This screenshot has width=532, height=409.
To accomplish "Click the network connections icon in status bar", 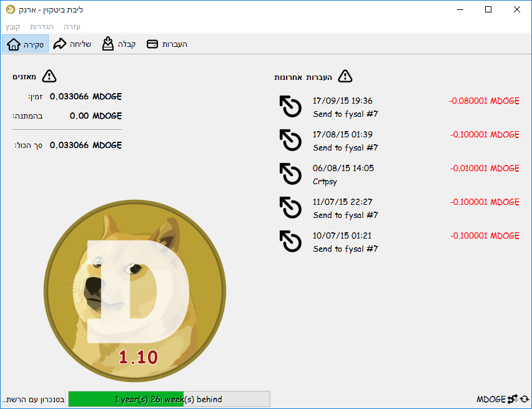I will point(513,399).
